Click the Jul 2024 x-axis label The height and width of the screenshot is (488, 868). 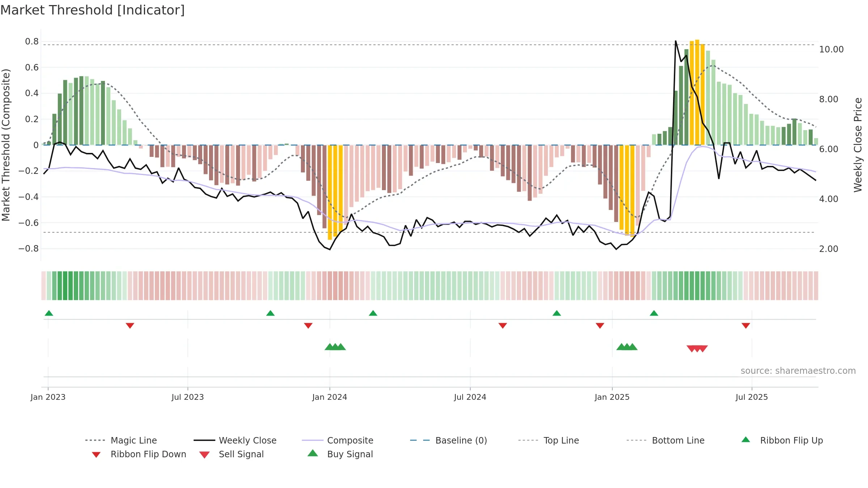tap(470, 397)
